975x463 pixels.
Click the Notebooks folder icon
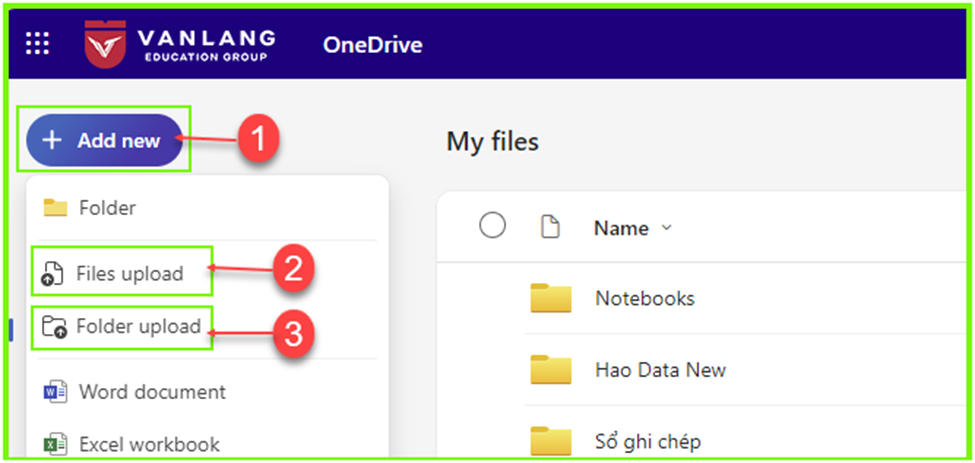(550, 298)
